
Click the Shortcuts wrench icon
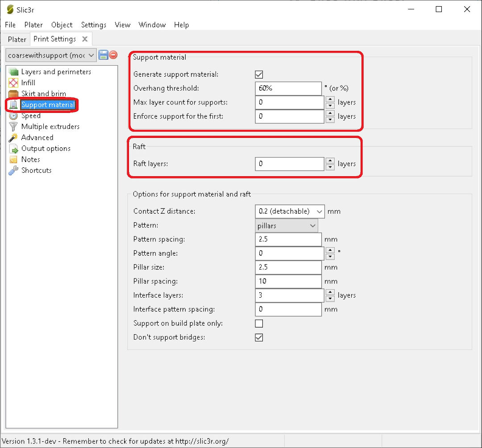[x=13, y=170]
